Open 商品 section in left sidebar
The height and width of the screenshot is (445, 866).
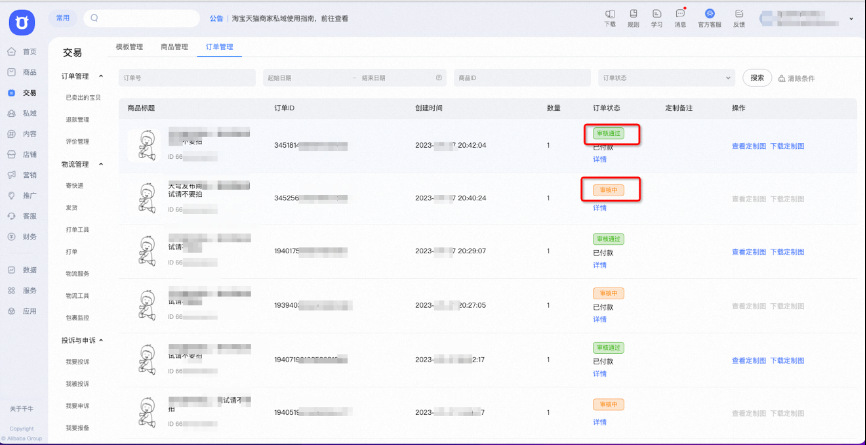[x=23, y=72]
